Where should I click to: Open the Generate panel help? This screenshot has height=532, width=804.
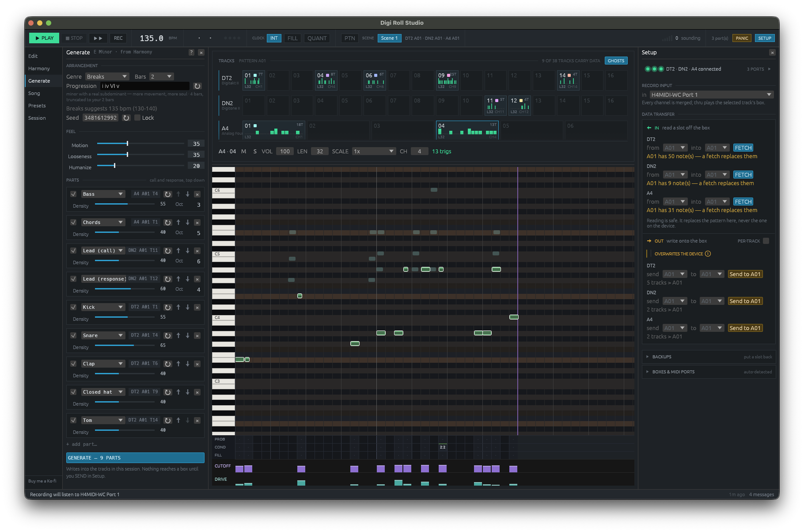tap(191, 53)
